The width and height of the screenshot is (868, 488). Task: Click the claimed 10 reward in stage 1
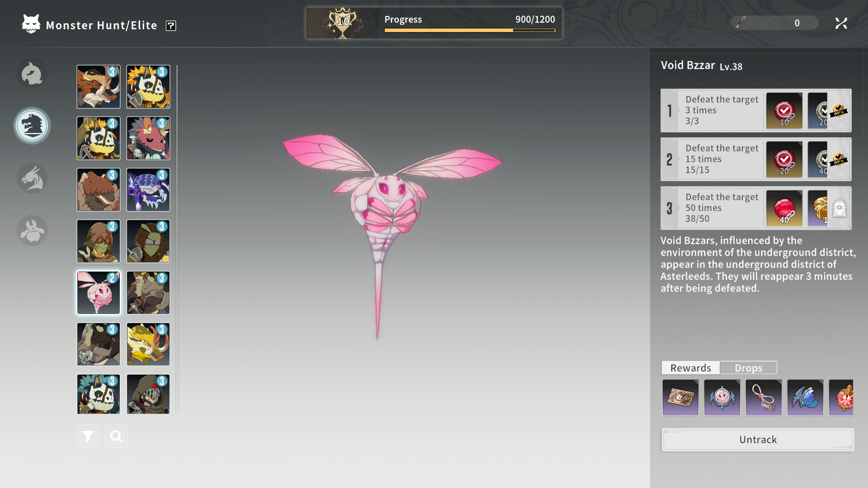point(784,111)
